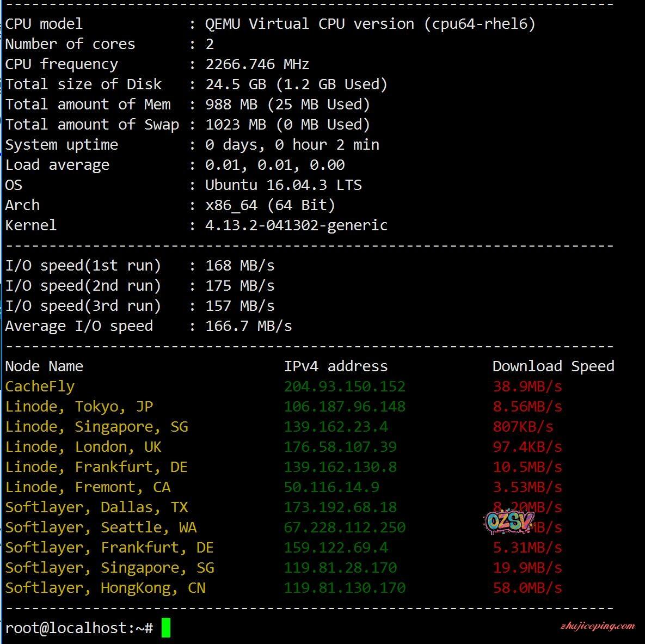Click the 58.0MB/s speed value
This screenshot has width=645, height=644.
(x=527, y=588)
